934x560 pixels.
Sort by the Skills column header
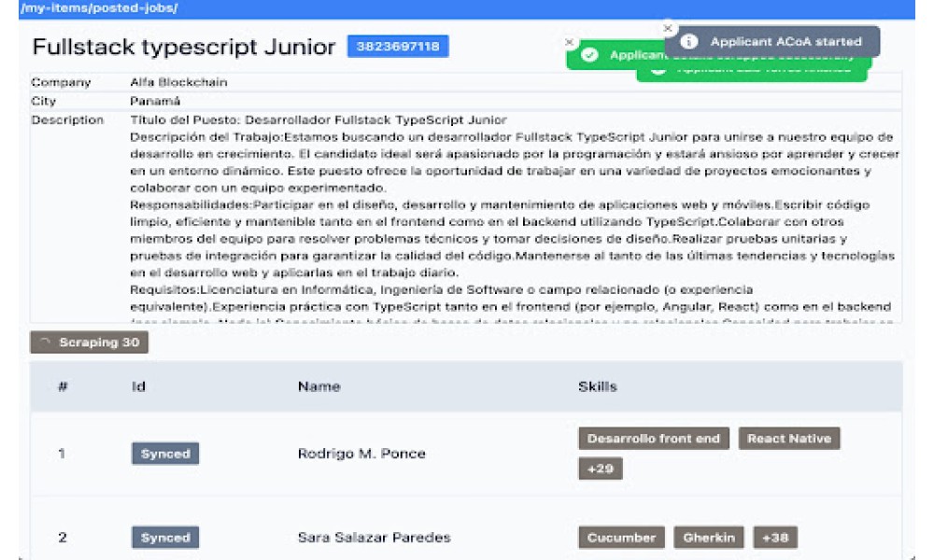click(x=597, y=386)
